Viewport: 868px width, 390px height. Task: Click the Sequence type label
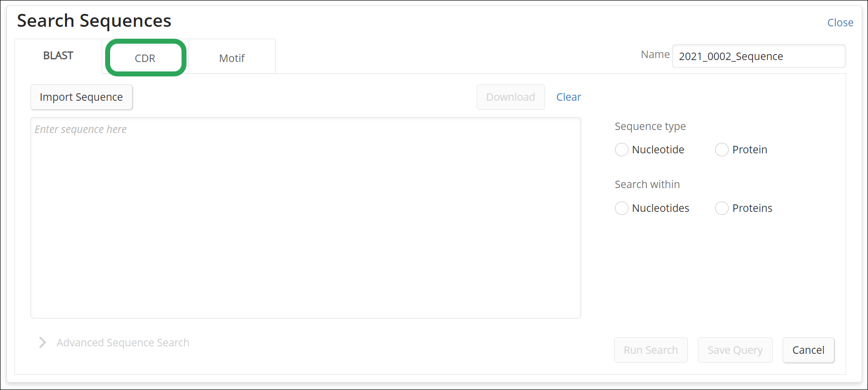650,127
